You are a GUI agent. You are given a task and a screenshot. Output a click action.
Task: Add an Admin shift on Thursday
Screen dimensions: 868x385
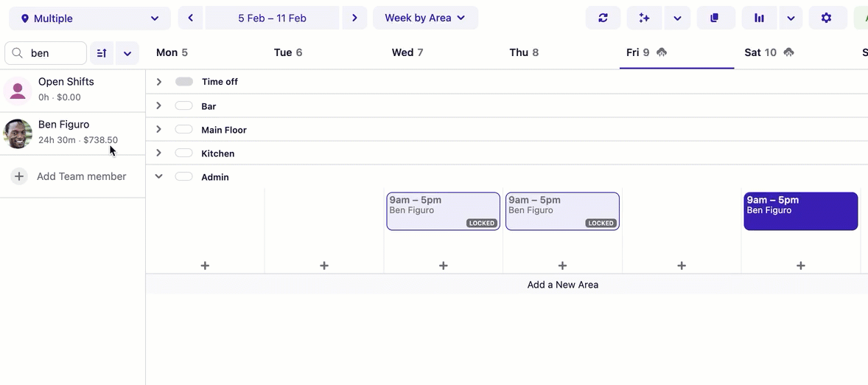pos(562,266)
